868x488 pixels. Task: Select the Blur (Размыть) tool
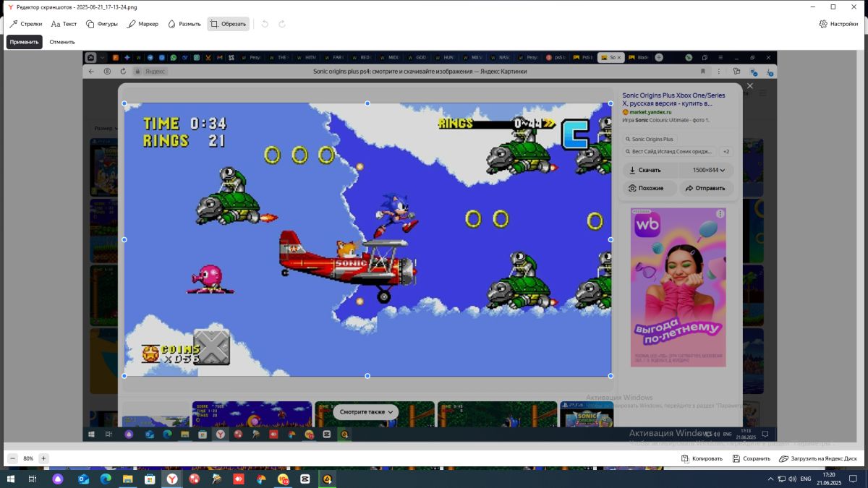[x=184, y=24]
